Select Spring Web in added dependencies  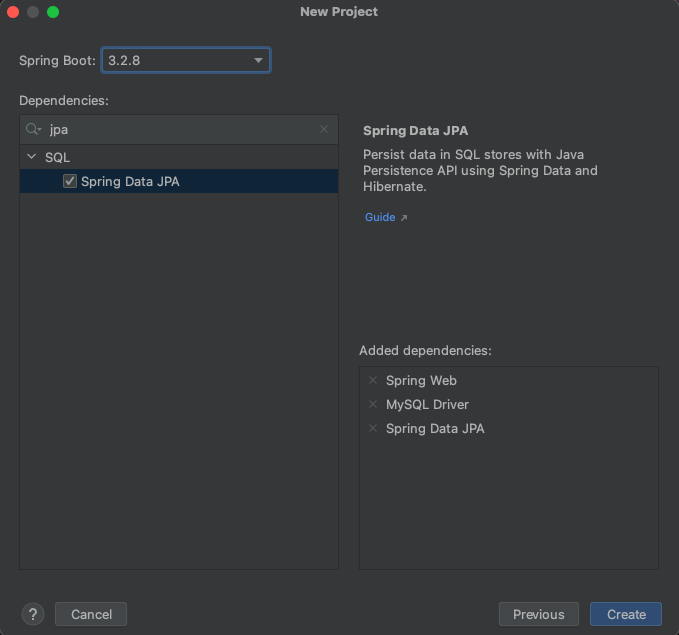pos(421,380)
